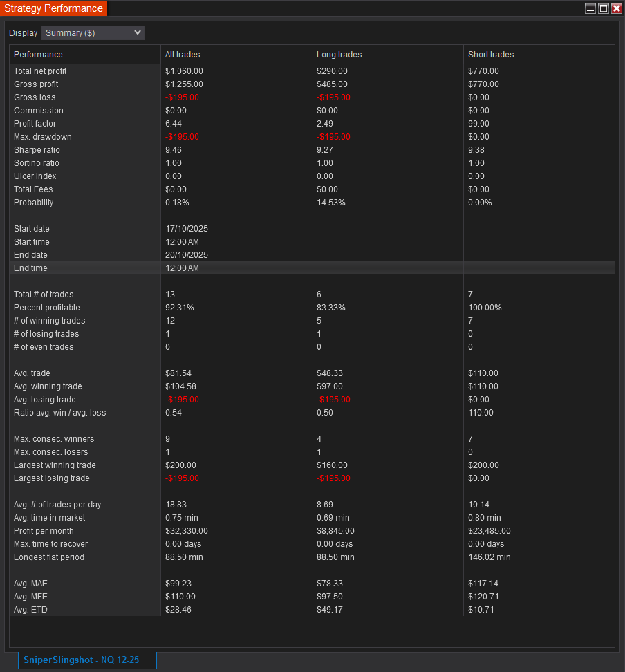Click the Strategy Performance title tab
625x672 pixels.
54,9
